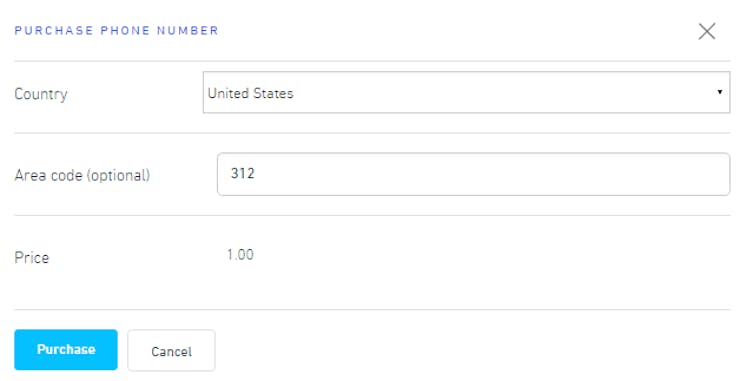This screenshot has height=381, width=740.
Task: Select the Country field label
Action: point(41,94)
